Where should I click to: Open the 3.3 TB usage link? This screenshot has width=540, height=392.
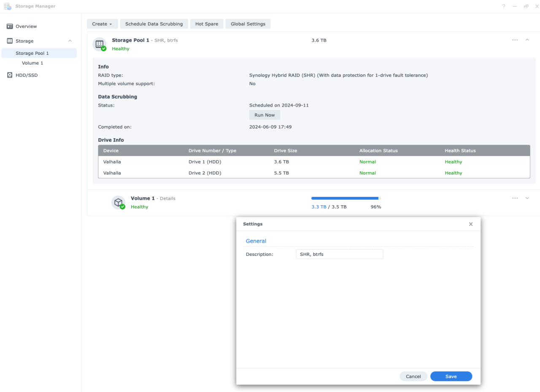tap(318, 207)
